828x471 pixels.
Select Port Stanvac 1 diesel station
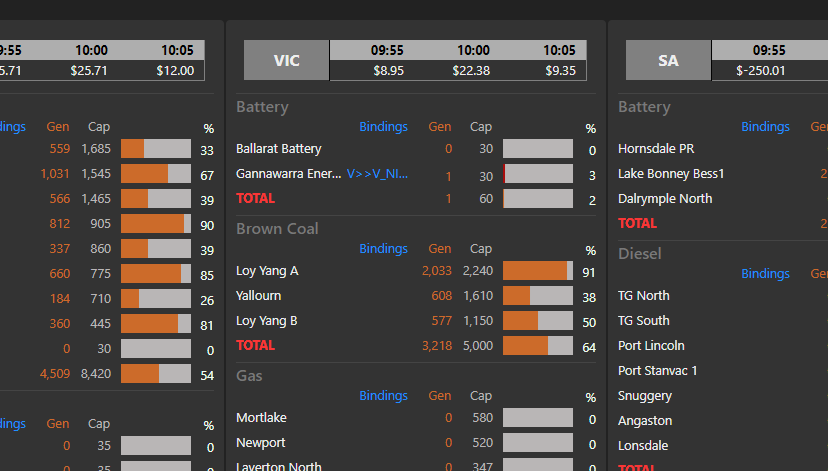click(657, 371)
